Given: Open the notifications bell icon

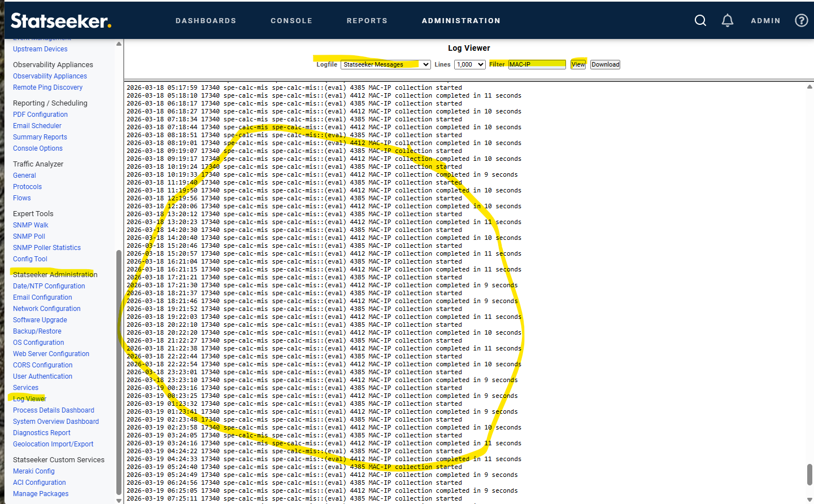Looking at the screenshot, I should point(727,21).
